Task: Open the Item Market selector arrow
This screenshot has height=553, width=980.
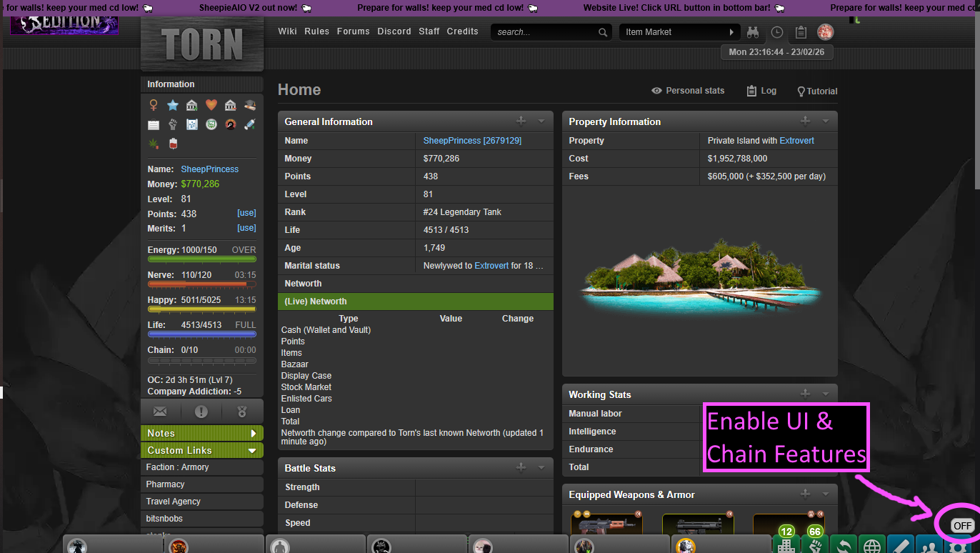Action: (731, 32)
